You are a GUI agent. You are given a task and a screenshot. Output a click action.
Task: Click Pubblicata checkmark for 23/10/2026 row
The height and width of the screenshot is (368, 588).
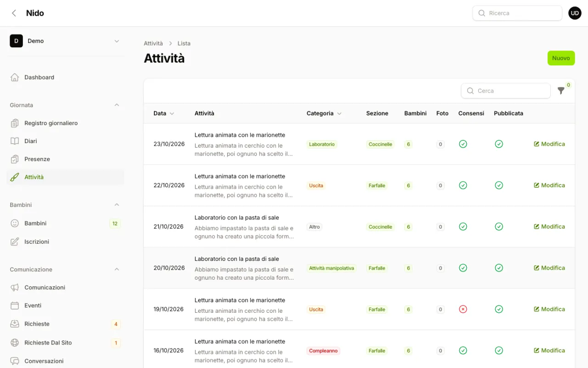point(499,144)
